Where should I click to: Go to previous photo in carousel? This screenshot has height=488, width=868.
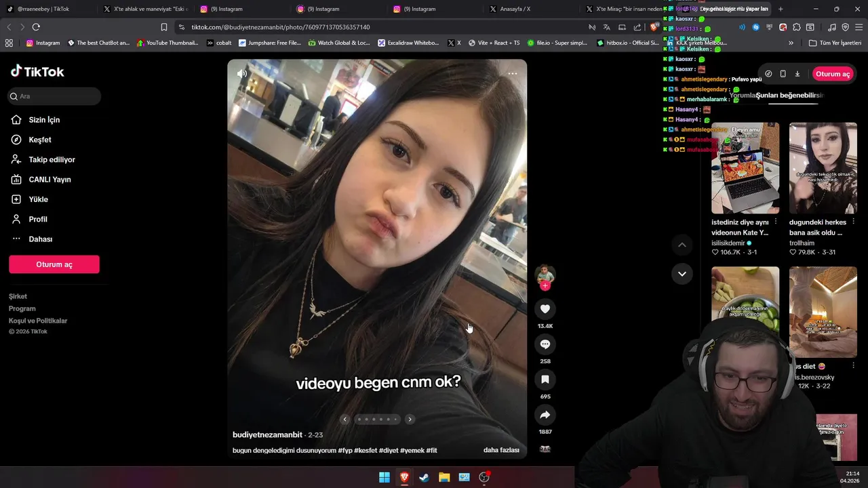click(x=344, y=419)
